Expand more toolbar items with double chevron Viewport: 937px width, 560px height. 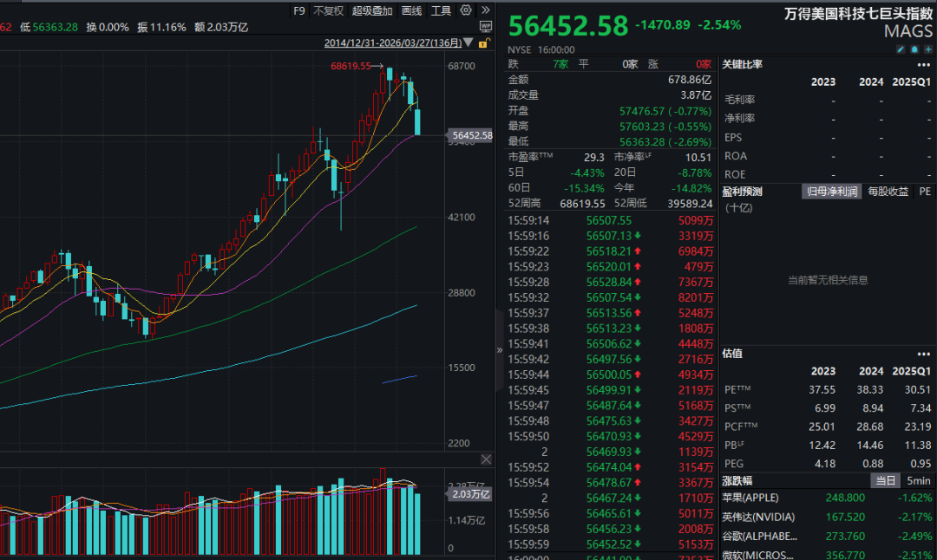click(x=485, y=10)
